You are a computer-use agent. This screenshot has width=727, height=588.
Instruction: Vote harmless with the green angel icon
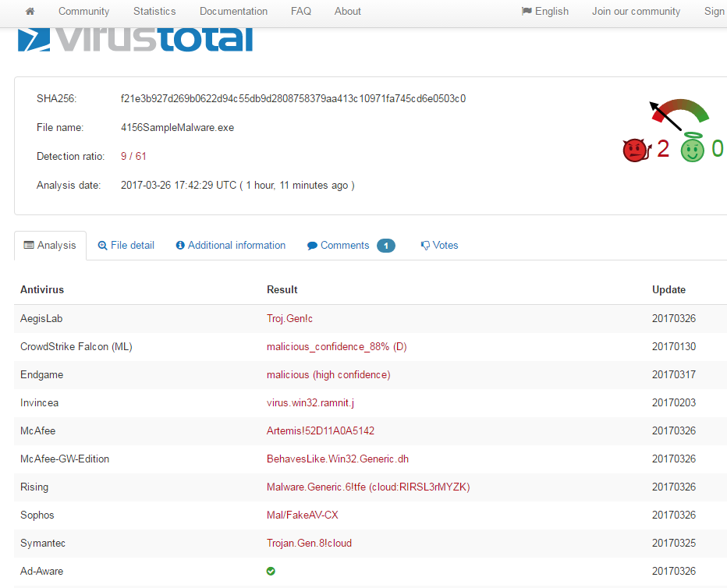tap(692, 147)
